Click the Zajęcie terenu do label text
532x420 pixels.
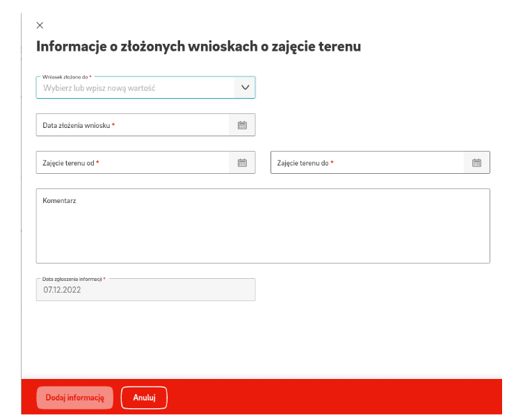tap(303, 163)
